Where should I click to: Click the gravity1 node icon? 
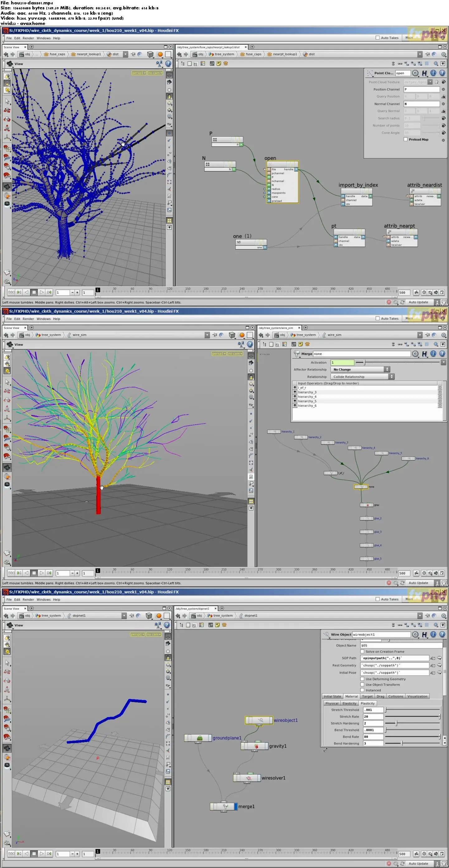(256, 746)
